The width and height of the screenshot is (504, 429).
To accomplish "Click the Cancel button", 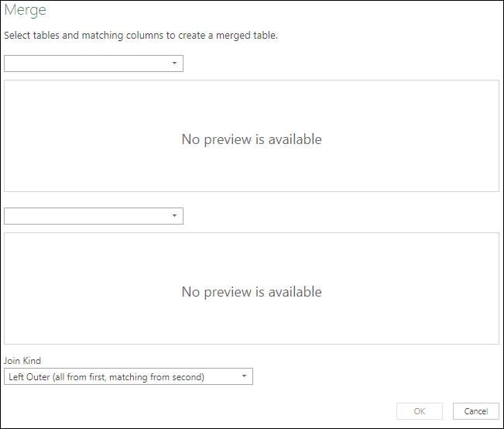I will pyautogui.click(x=475, y=411).
